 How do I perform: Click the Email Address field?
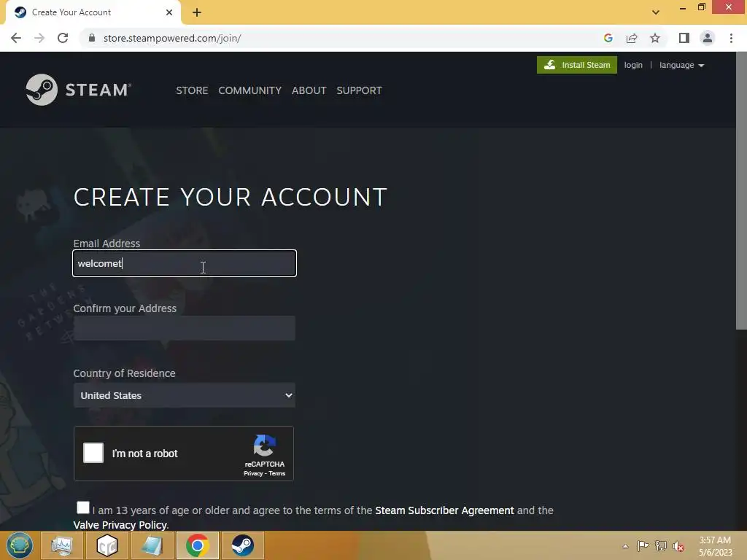pyautogui.click(x=185, y=263)
